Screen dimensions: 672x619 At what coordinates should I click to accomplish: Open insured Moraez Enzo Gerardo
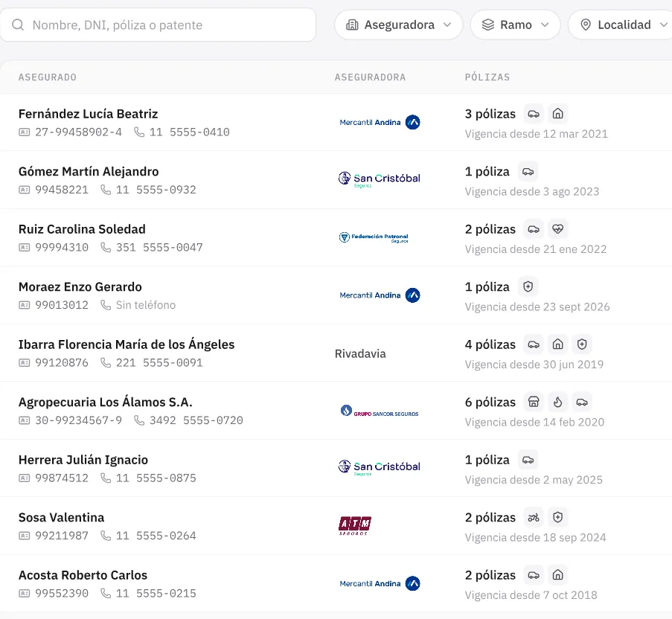(x=80, y=287)
